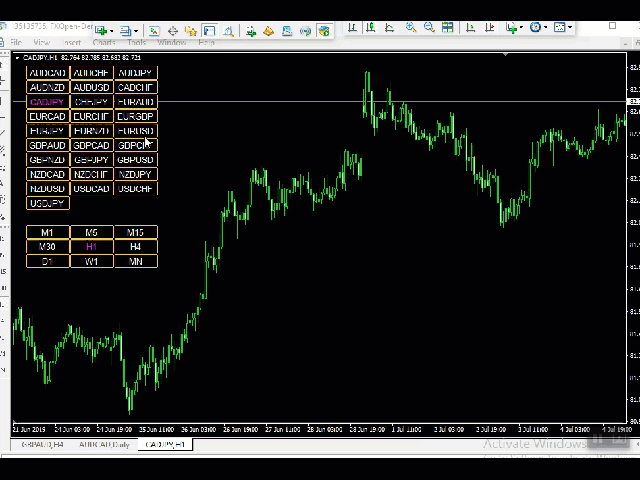
Task: Toggle the AutoTrading button
Action: coord(324,31)
